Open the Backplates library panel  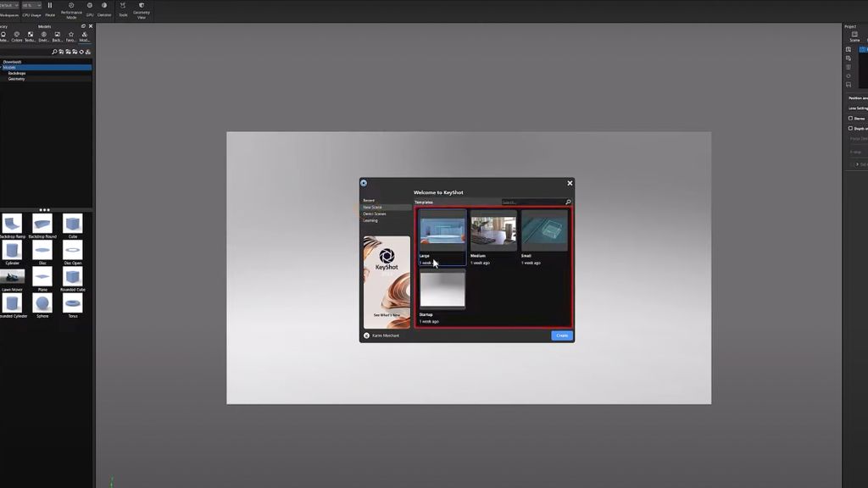click(58, 34)
